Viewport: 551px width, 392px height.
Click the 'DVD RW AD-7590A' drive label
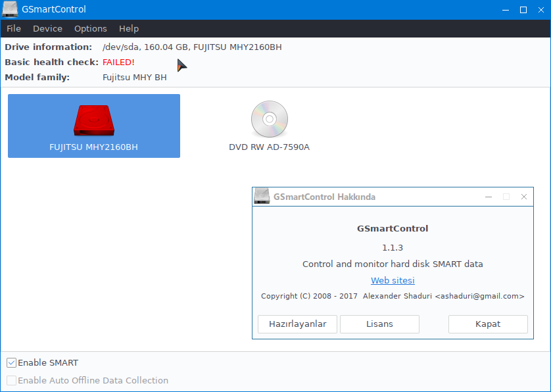tap(269, 147)
